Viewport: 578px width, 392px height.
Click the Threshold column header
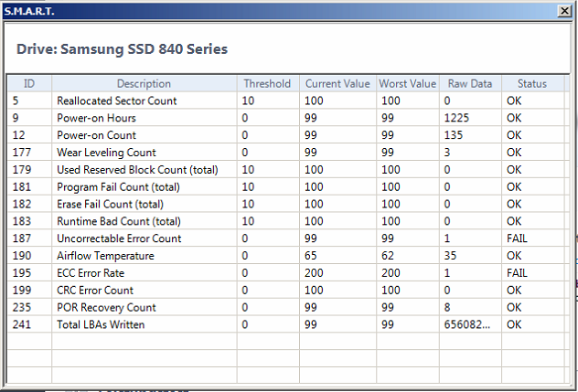coord(268,84)
